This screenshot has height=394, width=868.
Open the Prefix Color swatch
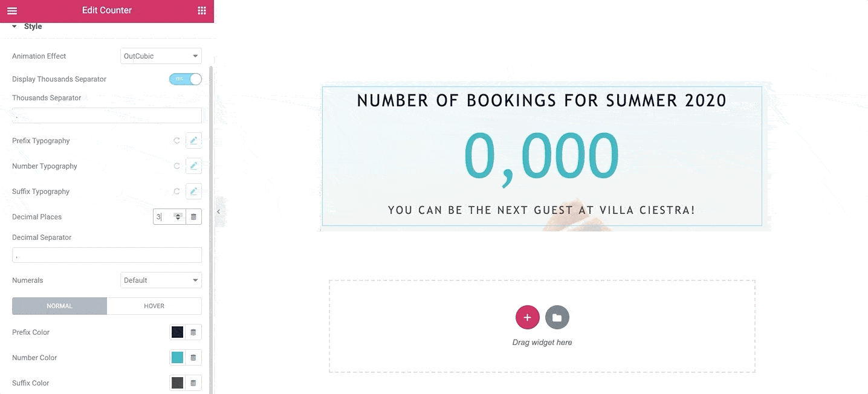[177, 332]
